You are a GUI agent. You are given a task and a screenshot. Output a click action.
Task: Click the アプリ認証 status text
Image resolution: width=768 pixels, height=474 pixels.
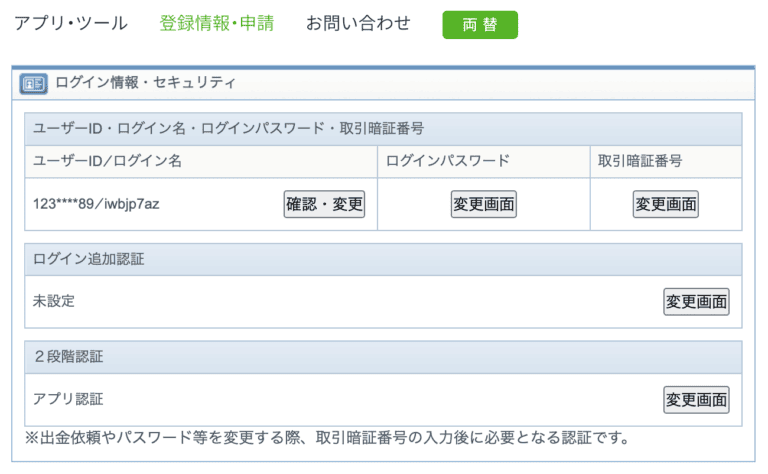pyautogui.click(x=68, y=399)
